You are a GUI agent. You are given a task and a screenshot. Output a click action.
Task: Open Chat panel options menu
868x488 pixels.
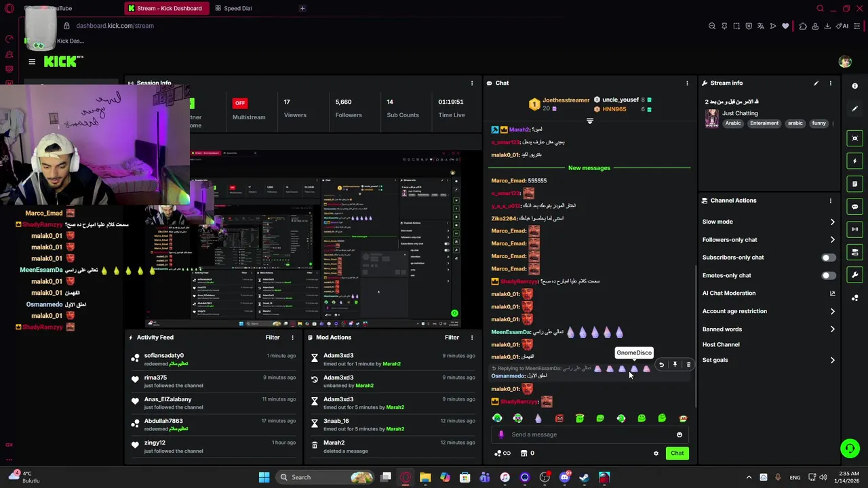tap(687, 83)
